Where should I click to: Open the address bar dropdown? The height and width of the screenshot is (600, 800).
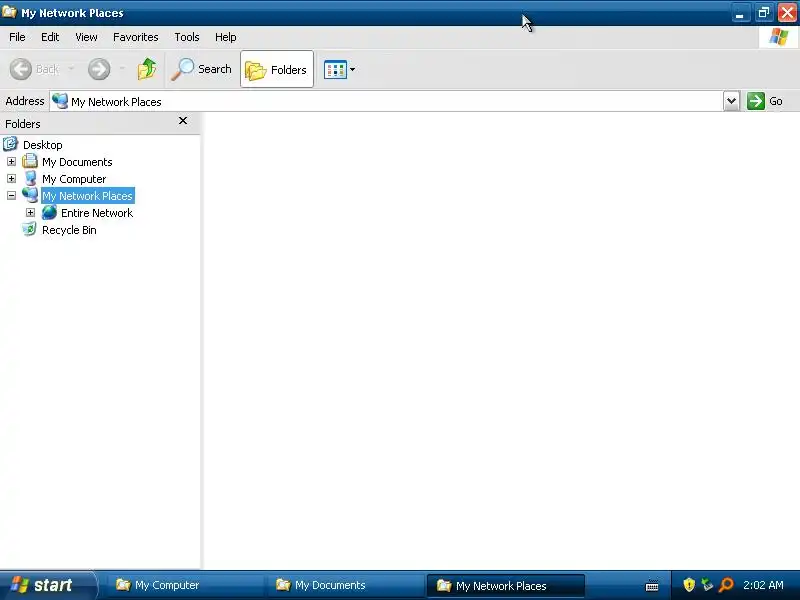pyautogui.click(x=731, y=101)
